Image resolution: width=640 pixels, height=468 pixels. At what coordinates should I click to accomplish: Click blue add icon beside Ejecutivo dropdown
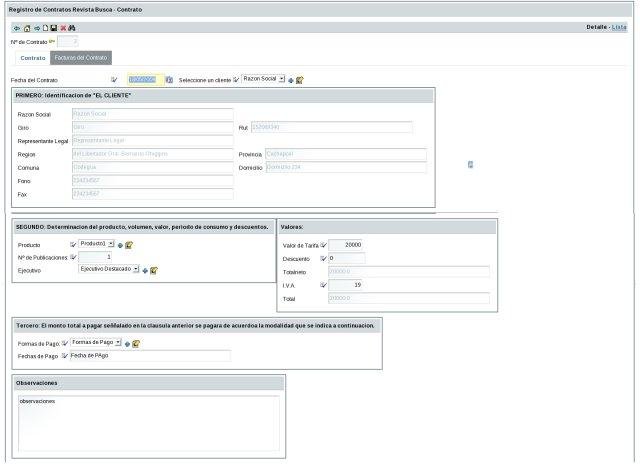point(145,271)
